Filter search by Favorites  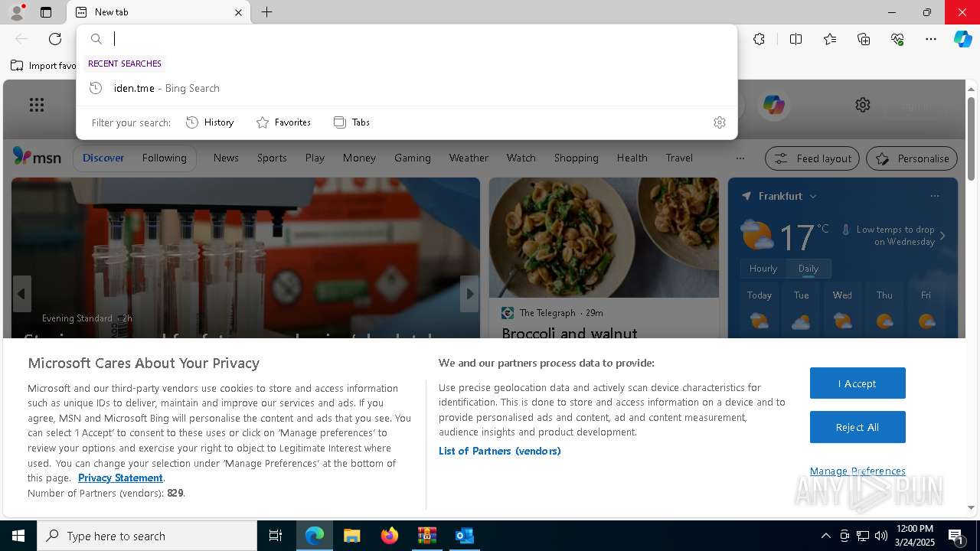[x=283, y=122]
